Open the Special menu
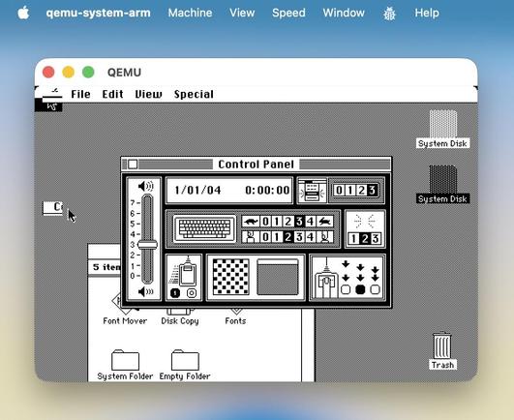This screenshot has height=420, width=514. pos(194,94)
